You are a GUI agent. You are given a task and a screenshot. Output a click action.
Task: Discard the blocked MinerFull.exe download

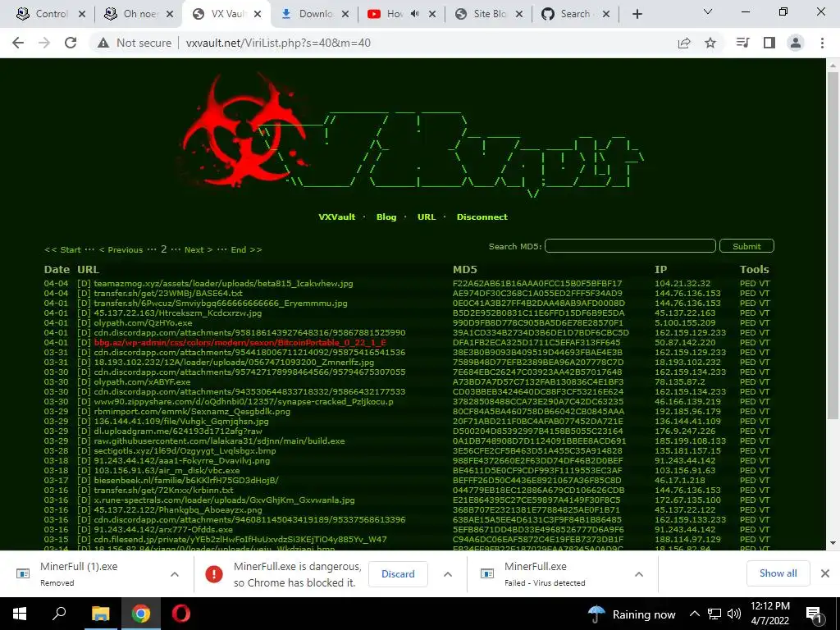coord(398,573)
